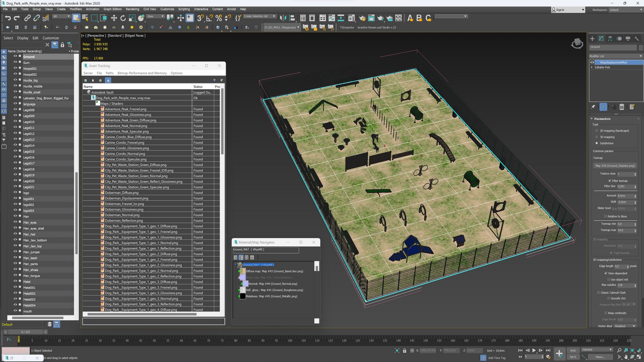Click the Filters... button
Screen dimensions: 644x362
[600, 357]
